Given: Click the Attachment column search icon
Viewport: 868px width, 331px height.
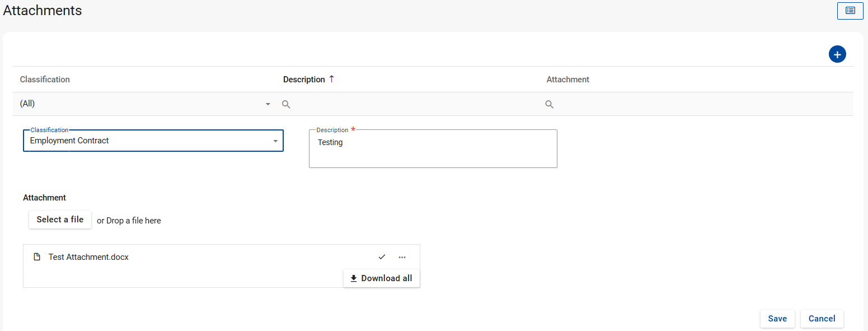Looking at the screenshot, I should coord(549,104).
